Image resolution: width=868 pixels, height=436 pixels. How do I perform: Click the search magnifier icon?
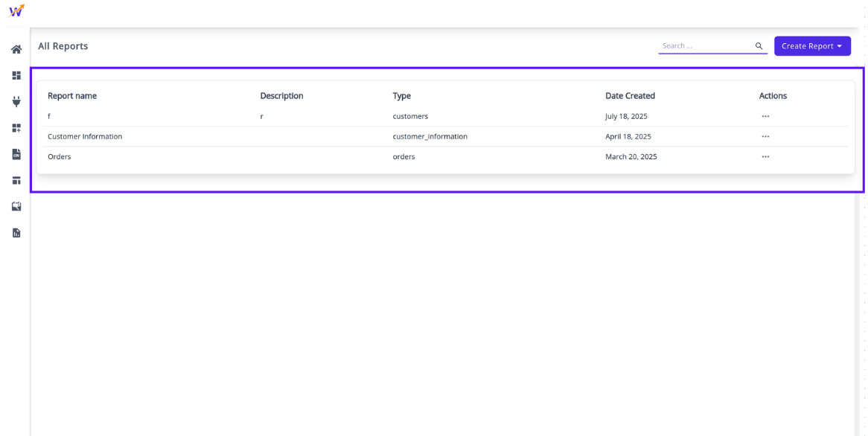click(x=759, y=46)
